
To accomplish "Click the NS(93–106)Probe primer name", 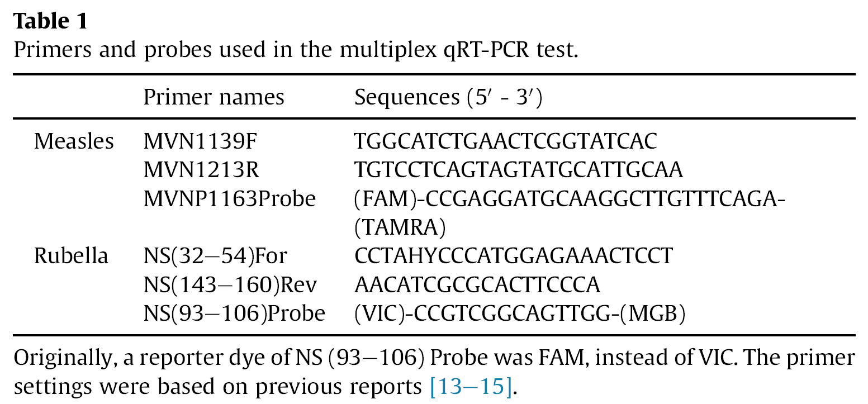I will click(x=234, y=313).
